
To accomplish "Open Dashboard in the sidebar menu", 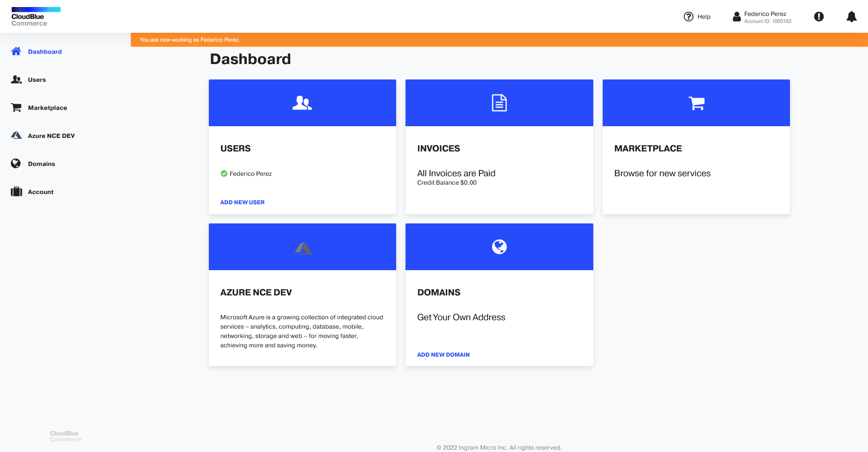I will click(x=45, y=52).
